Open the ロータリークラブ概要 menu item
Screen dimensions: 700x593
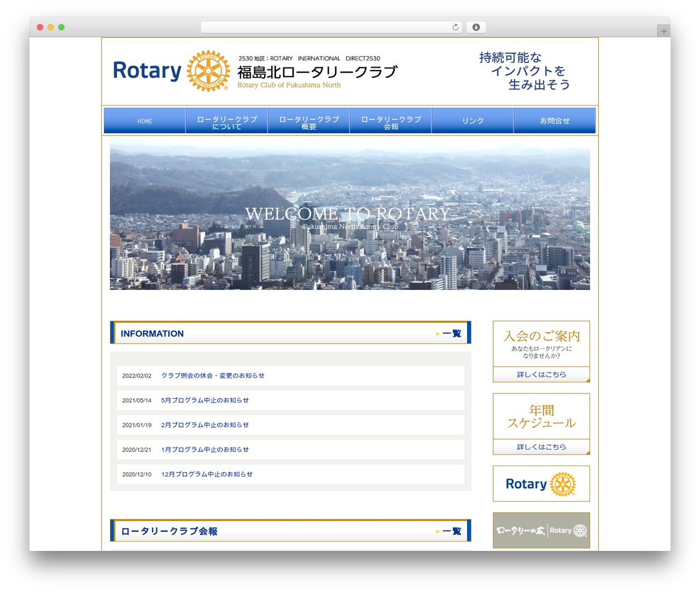point(309,121)
